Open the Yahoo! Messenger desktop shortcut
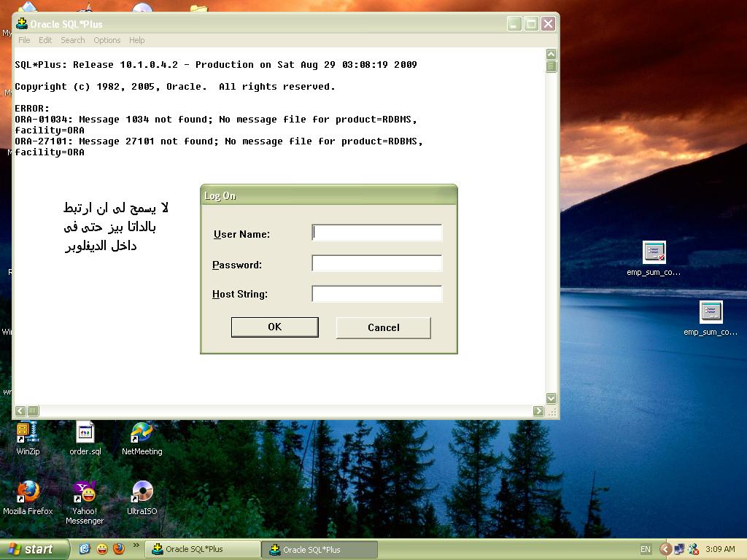Screen dimensions: 747x560 85,493
